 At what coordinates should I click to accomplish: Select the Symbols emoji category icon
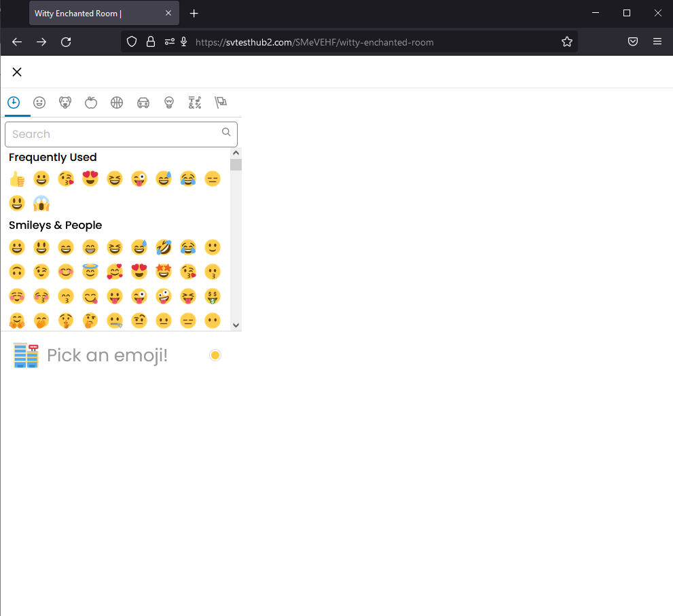(x=195, y=103)
